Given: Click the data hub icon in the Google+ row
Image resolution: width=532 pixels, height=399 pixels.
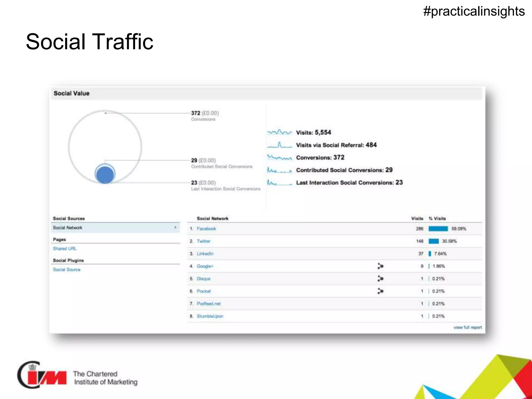Looking at the screenshot, I should [x=380, y=266].
